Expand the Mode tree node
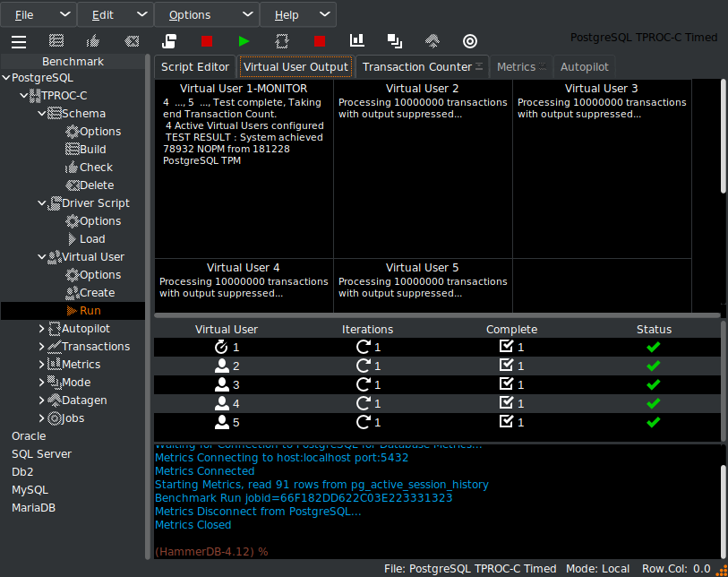This screenshot has height=577, width=728. pos(42,383)
